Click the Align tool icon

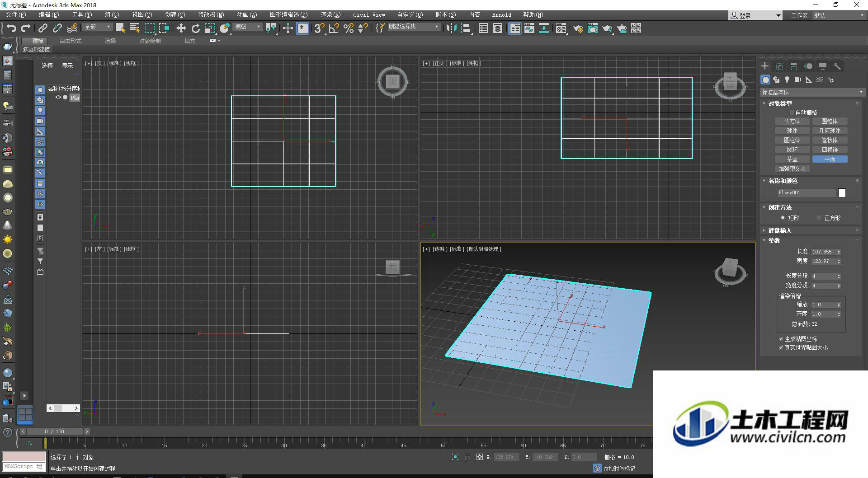pyautogui.click(x=466, y=28)
